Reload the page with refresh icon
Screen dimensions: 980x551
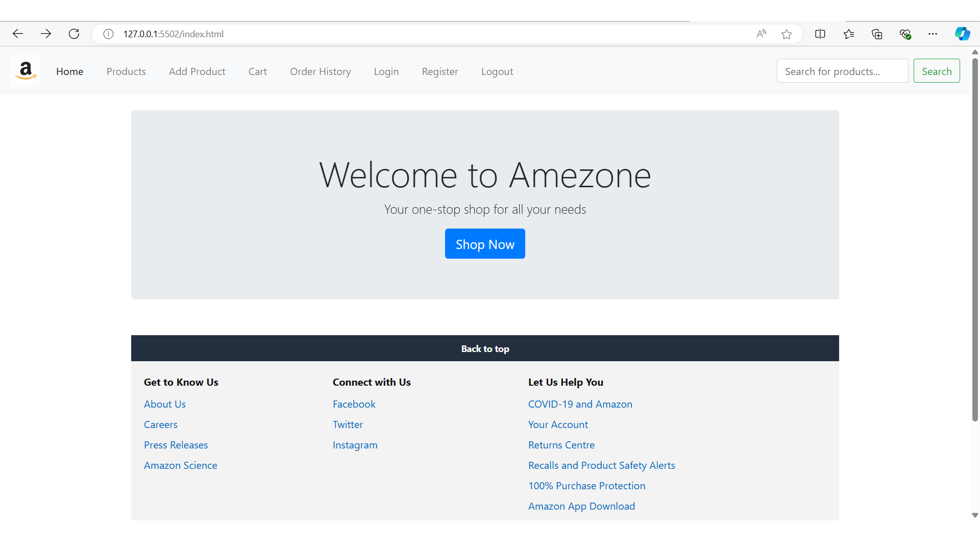(74, 34)
